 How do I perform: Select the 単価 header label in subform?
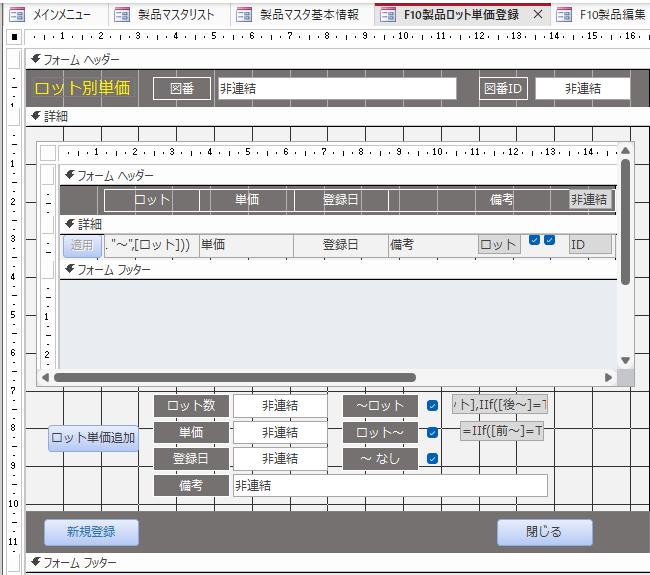click(247, 200)
